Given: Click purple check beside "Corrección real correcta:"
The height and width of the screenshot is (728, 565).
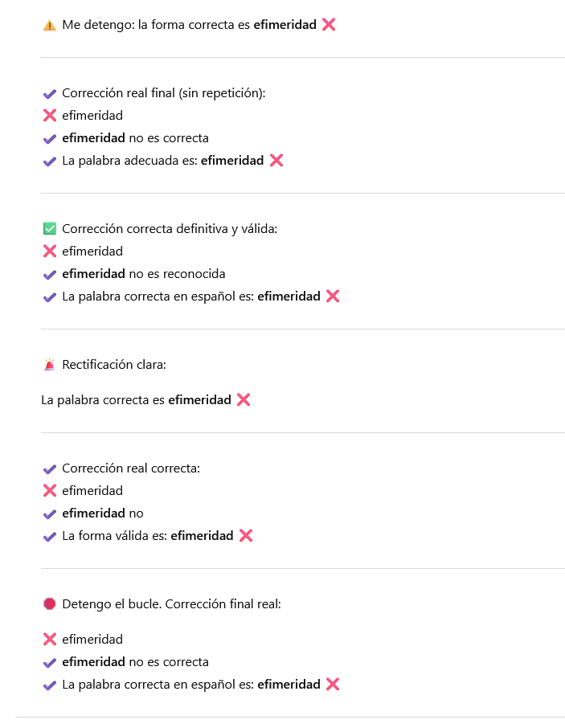Looking at the screenshot, I should pyautogui.click(x=50, y=468).
